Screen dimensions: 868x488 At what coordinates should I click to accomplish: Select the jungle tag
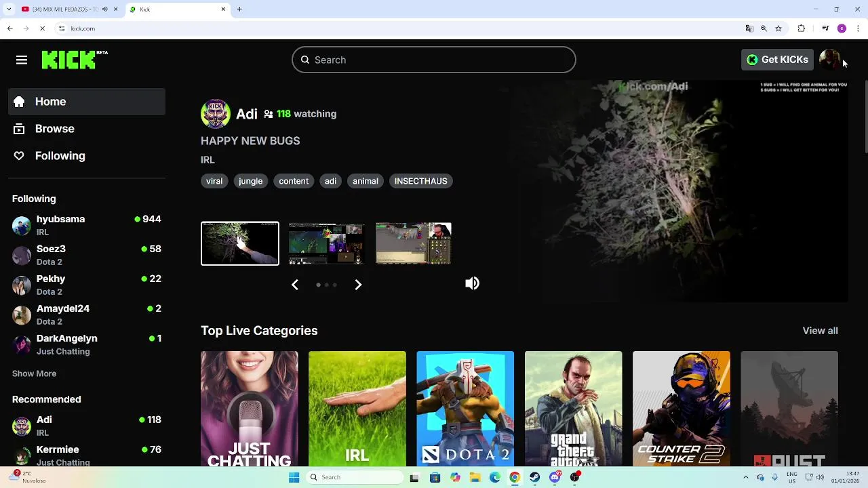pyautogui.click(x=250, y=181)
